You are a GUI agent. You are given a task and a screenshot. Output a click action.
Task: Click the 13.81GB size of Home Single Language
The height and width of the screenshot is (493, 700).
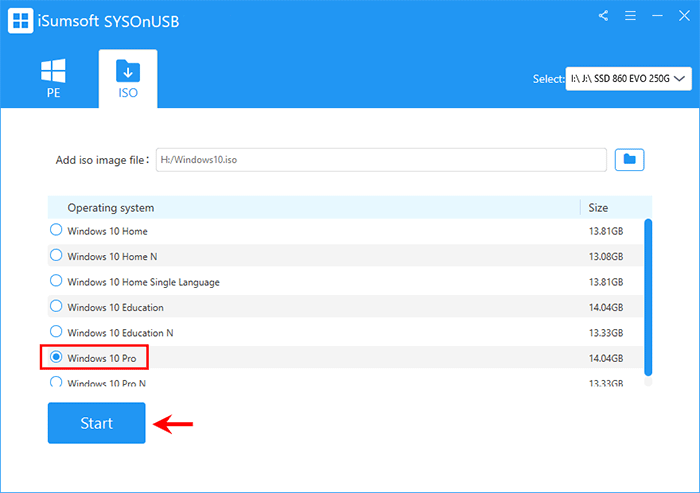coord(606,282)
